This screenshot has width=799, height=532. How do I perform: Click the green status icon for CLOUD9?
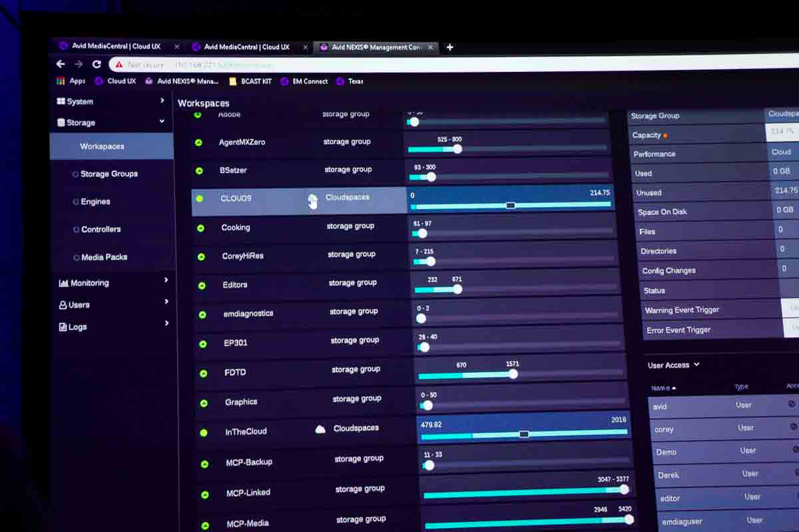tap(200, 198)
